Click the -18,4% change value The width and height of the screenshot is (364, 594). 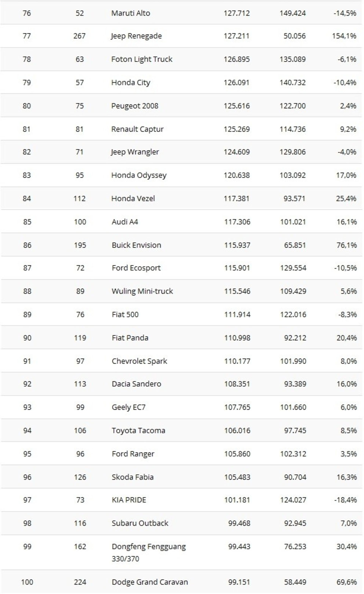345,500
